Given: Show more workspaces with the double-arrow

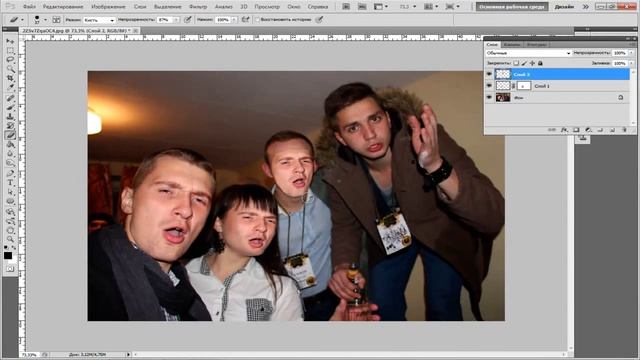Looking at the screenshot, I should pyautogui.click(x=585, y=7).
